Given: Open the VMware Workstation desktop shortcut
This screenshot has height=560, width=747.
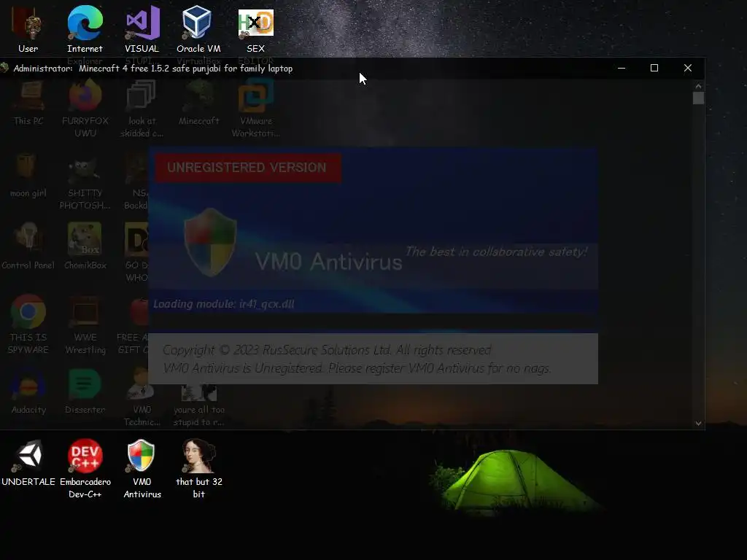Looking at the screenshot, I should tap(256, 109).
